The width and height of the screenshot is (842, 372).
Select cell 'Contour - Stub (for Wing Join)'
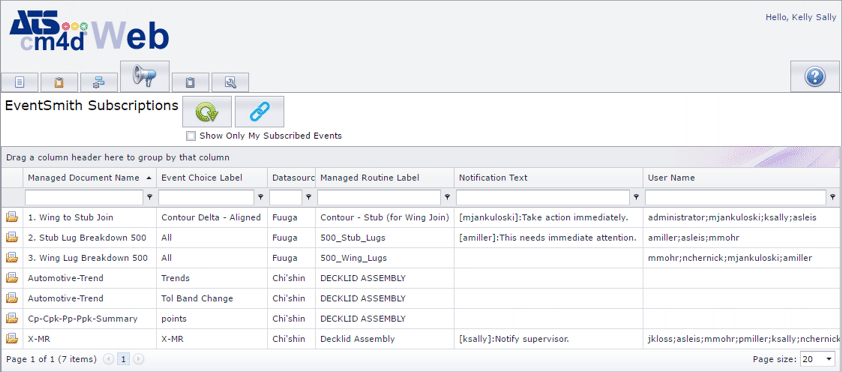[384, 217]
